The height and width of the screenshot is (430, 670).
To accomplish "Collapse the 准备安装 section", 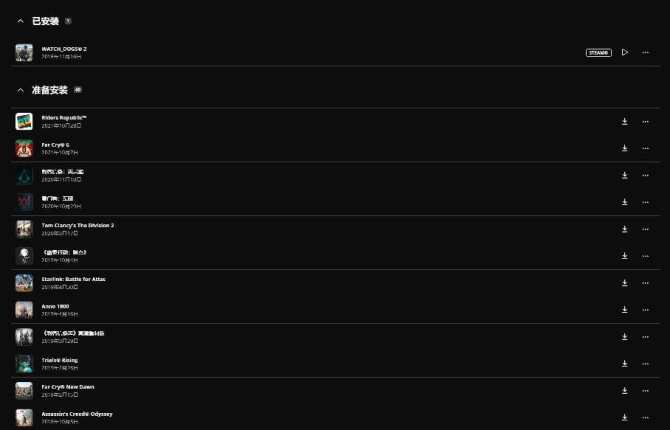I will 20,90.
